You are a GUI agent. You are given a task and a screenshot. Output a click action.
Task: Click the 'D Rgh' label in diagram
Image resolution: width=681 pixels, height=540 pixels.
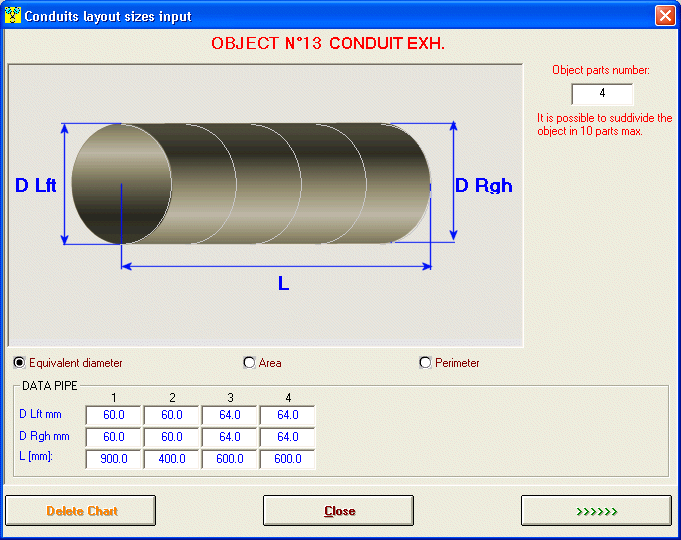[483, 186]
